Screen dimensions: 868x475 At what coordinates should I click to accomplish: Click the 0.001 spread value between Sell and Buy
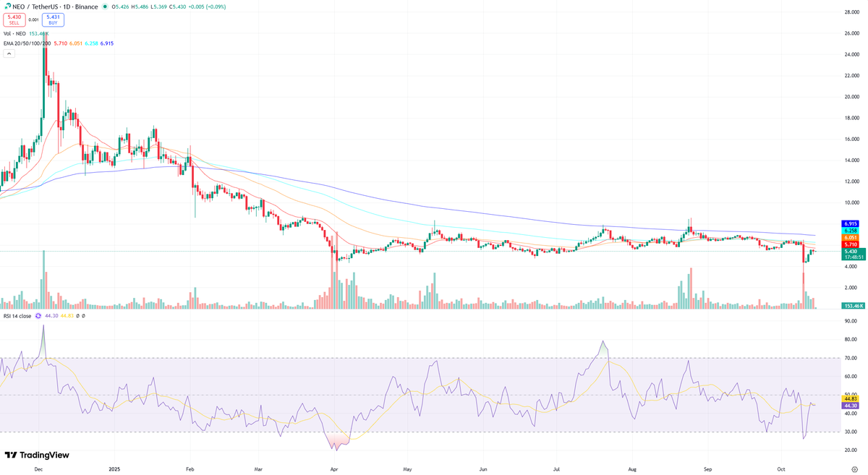[33, 19]
